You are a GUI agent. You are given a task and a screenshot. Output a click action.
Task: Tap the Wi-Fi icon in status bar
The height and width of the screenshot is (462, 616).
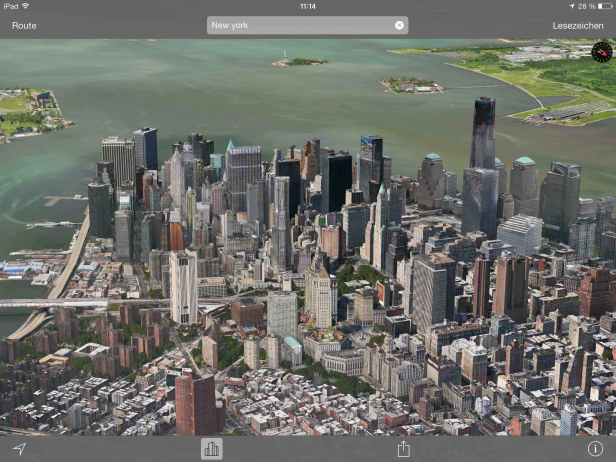[26, 6]
